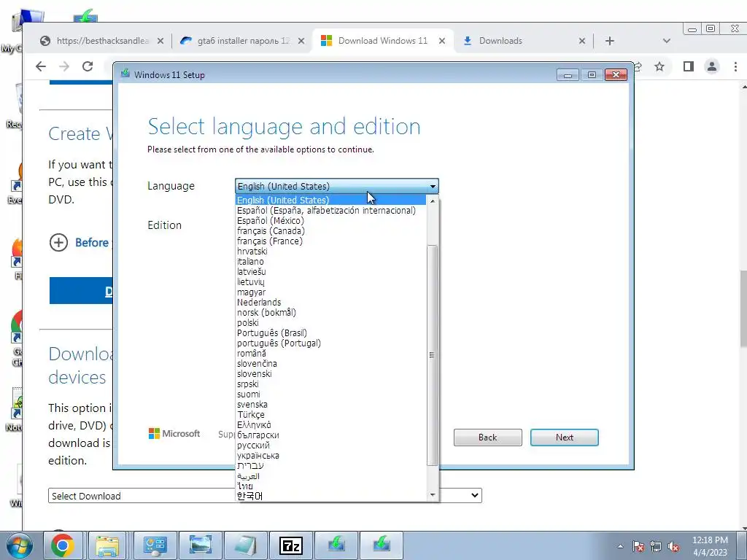
Task: Click the network tray icon
Action: coord(656,546)
